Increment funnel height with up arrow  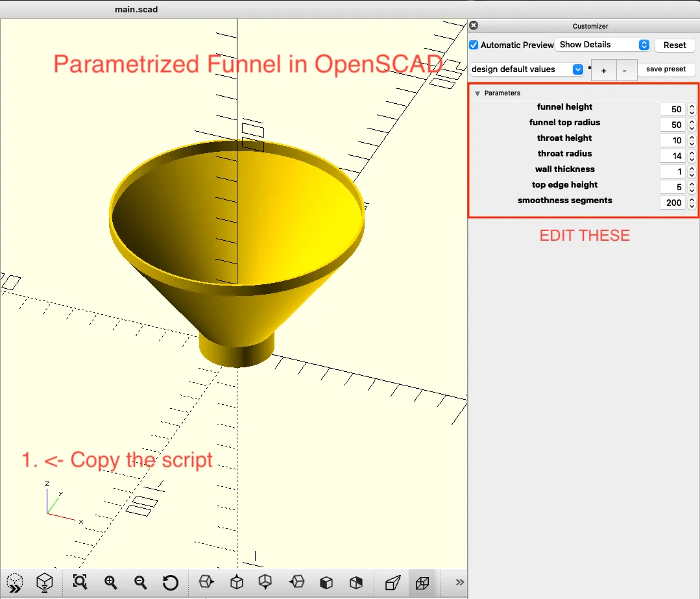(x=692, y=106)
